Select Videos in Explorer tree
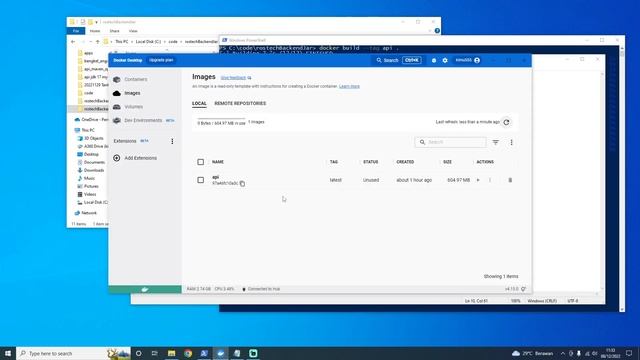This screenshot has width=640, height=360. pos(87,194)
